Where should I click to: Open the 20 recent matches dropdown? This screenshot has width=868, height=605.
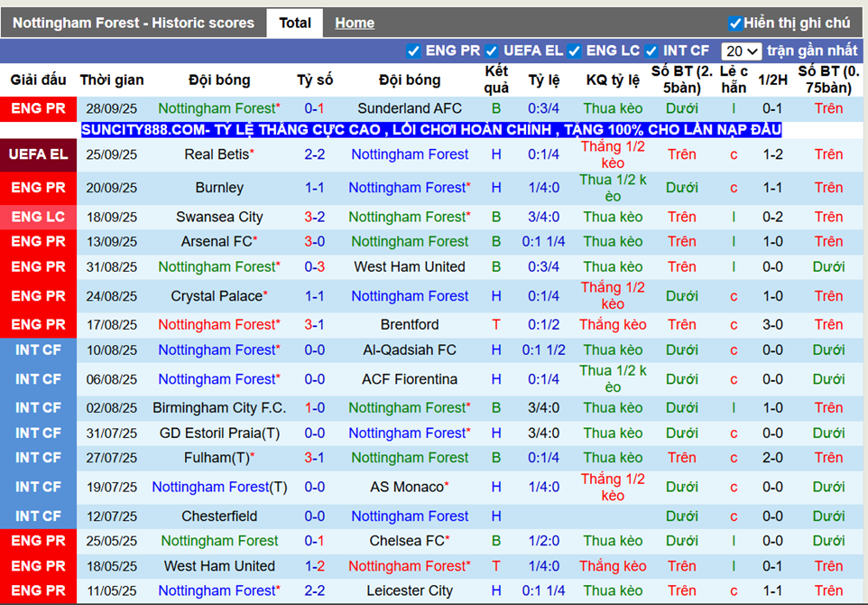tap(742, 51)
